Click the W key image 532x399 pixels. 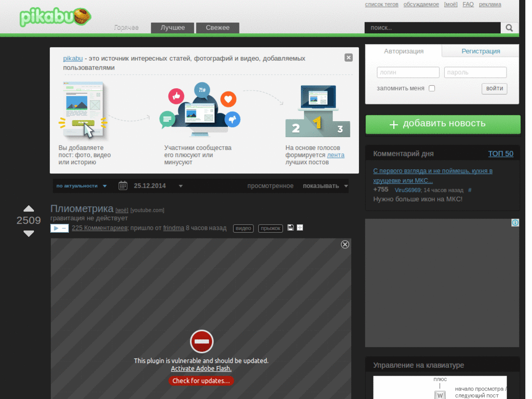[440, 395]
